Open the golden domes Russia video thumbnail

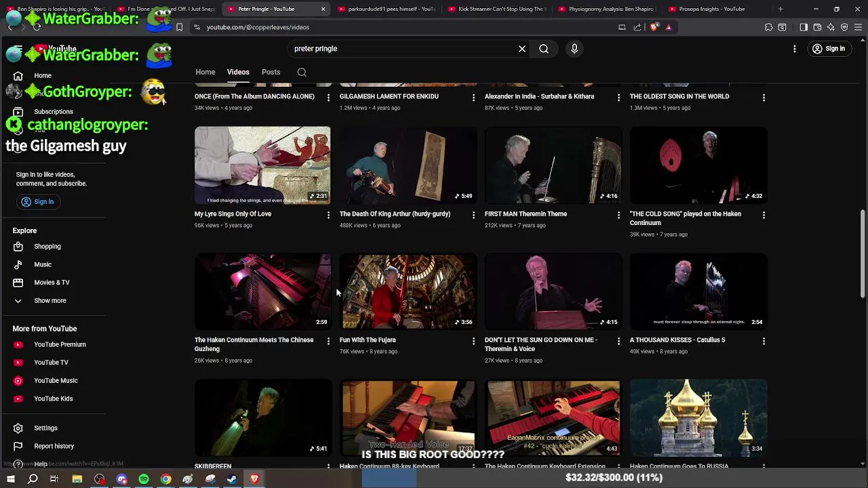[698, 418]
